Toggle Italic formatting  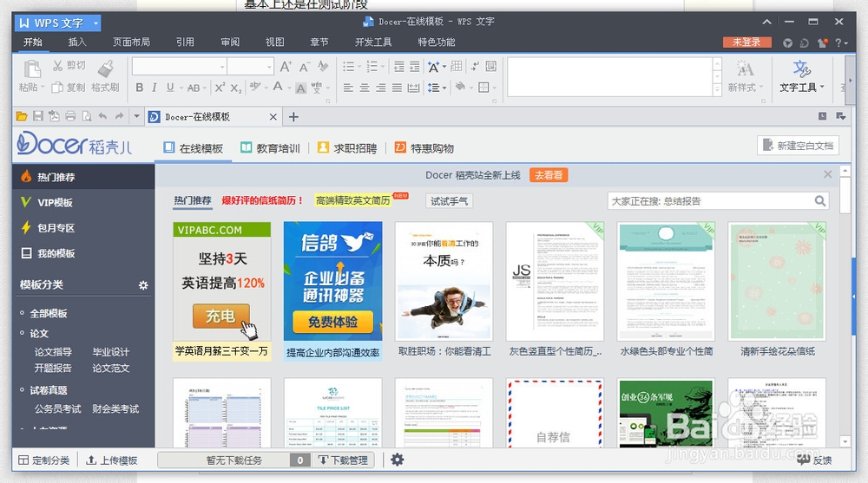click(155, 88)
